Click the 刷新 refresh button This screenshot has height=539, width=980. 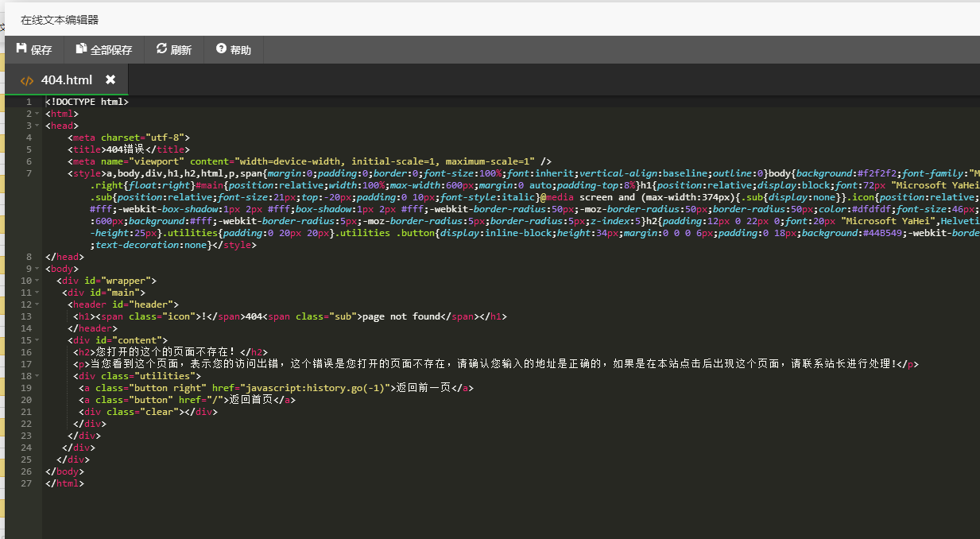(x=173, y=50)
